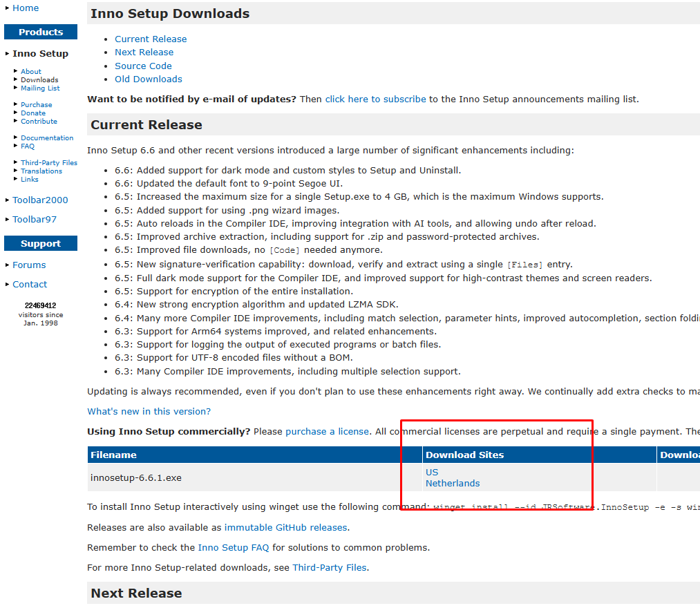
Task: Click the Current Release section heading
Action: 146,125
